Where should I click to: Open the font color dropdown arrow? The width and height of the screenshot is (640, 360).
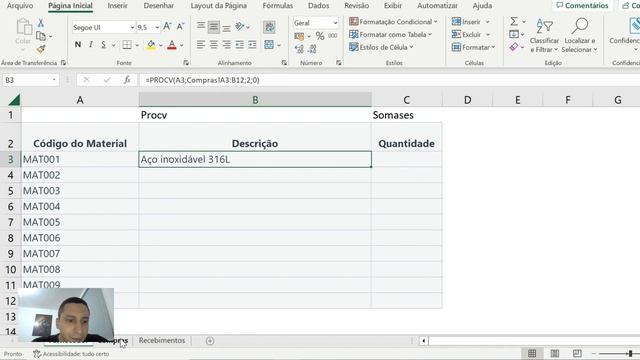pos(182,45)
